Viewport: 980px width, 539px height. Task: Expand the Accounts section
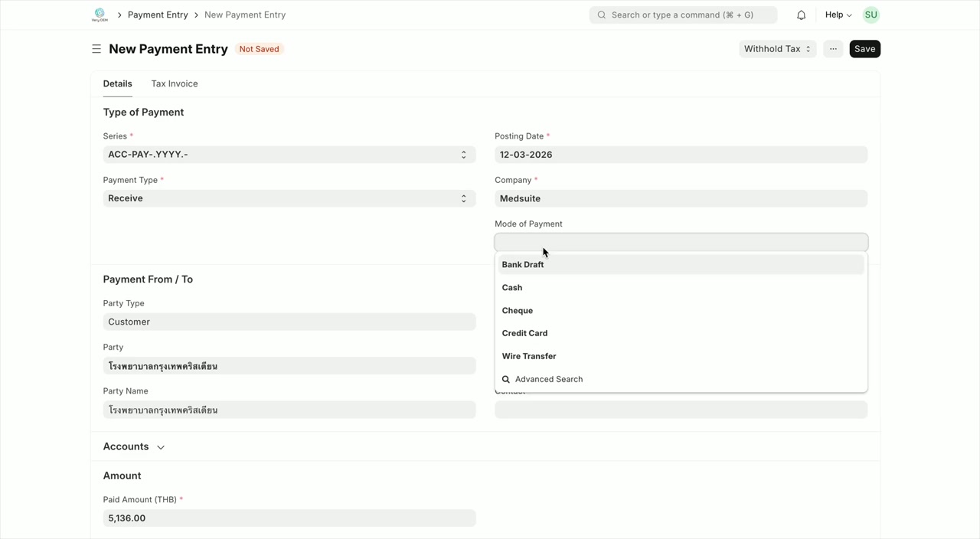click(x=134, y=447)
